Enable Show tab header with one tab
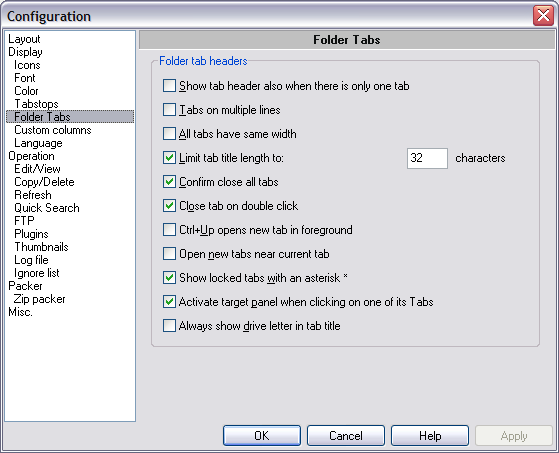559x453 pixels. [169, 86]
